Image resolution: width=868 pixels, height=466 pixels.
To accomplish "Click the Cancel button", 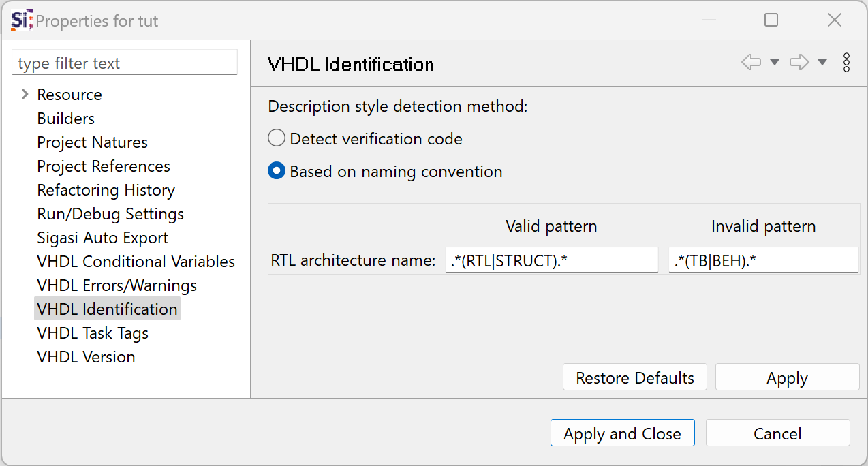I will pyautogui.click(x=777, y=433).
